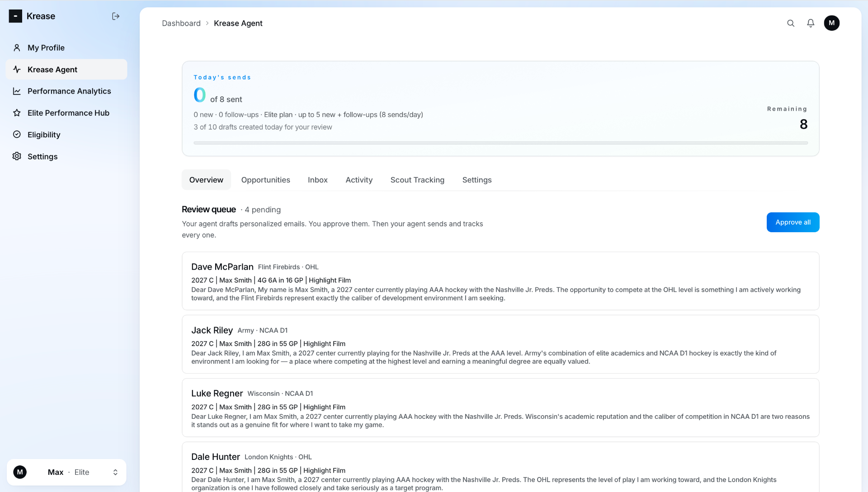Go to Performance Analytics
Screen dimensions: 868x492
point(66,91)
